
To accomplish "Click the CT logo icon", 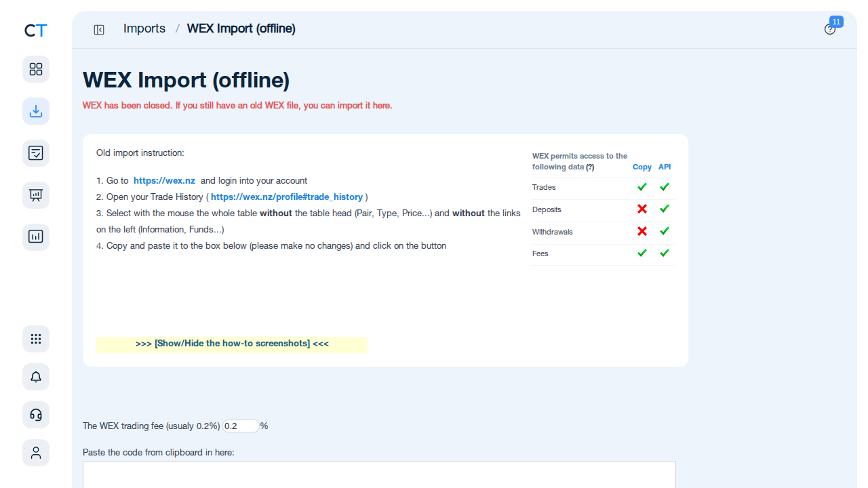I will point(36,30).
